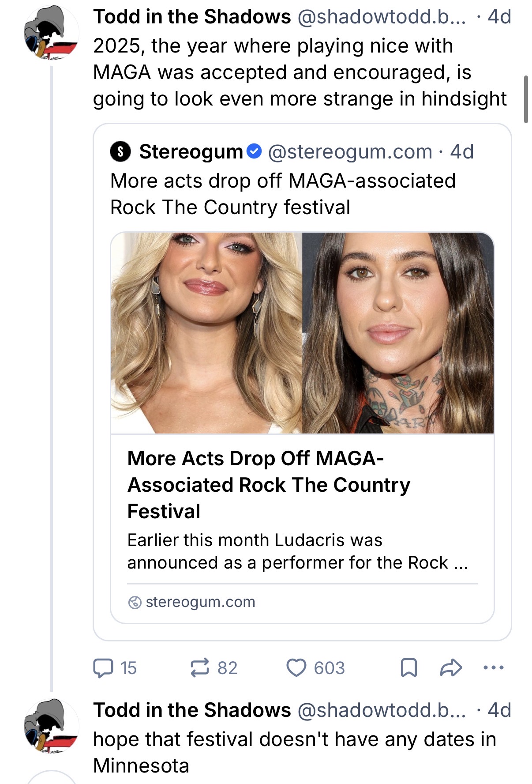
Task: Tap the stereogum.com domain link
Action: (200, 602)
